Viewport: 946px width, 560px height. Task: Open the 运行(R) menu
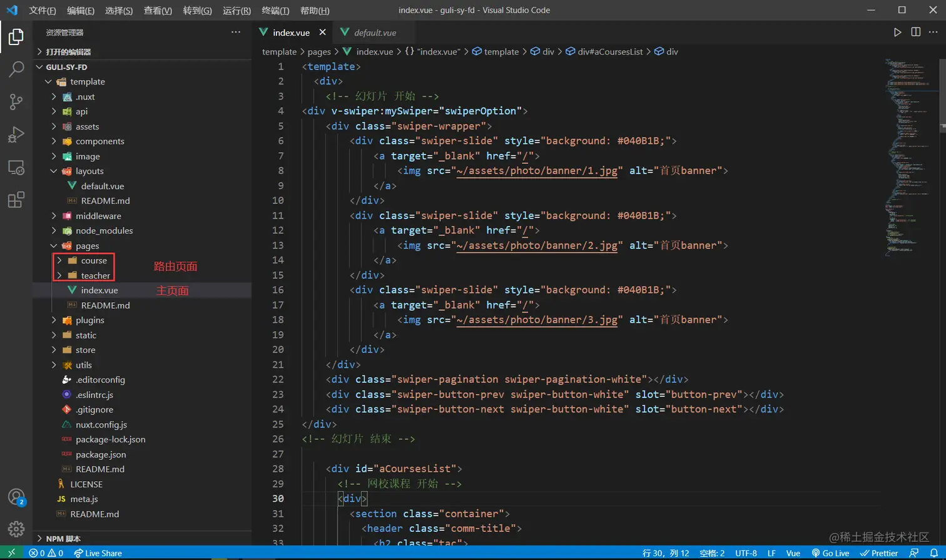pyautogui.click(x=236, y=11)
